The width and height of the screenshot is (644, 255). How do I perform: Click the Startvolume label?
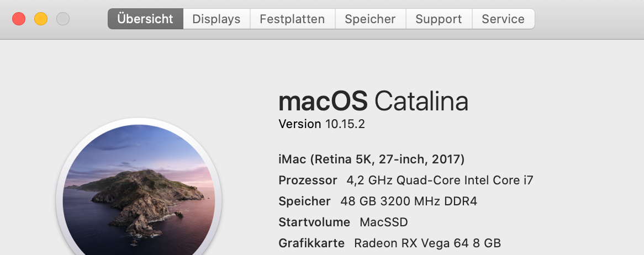point(314,222)
